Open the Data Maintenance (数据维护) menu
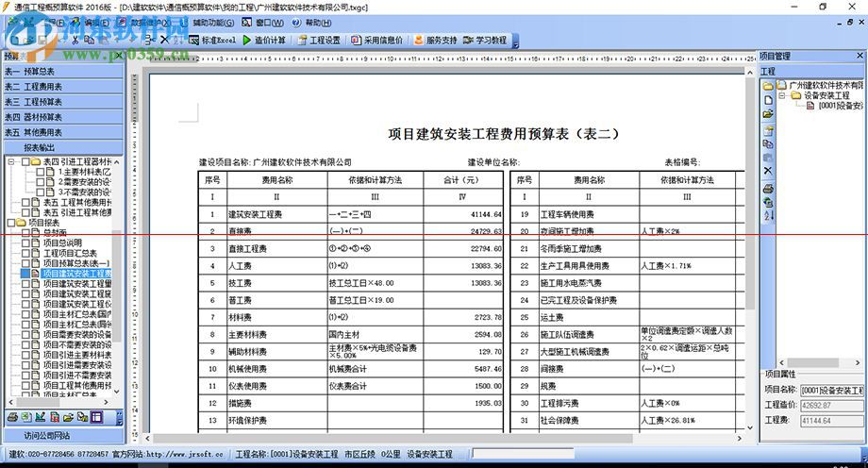This screenshot has height=468, width=868. pos(151,23)
